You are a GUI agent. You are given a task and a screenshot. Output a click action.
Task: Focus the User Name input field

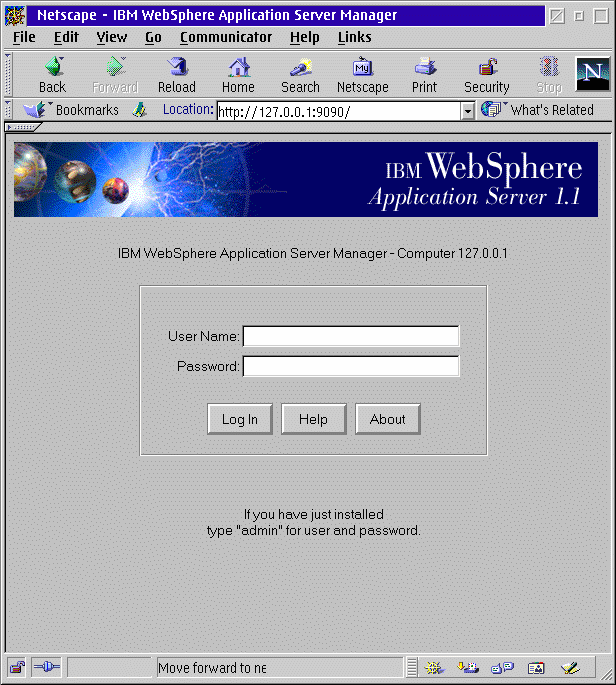pyautogui.click(x=351, y=336)
